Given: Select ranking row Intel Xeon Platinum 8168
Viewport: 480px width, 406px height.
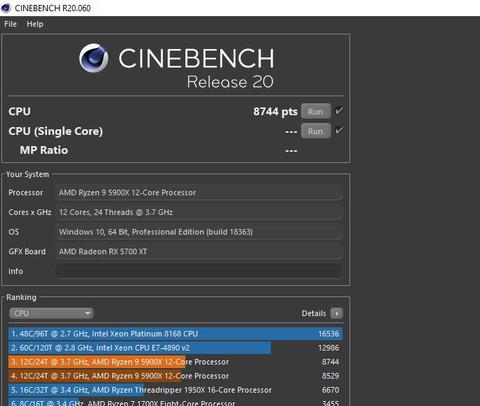Looking at the screenshot, I should 175,334.
